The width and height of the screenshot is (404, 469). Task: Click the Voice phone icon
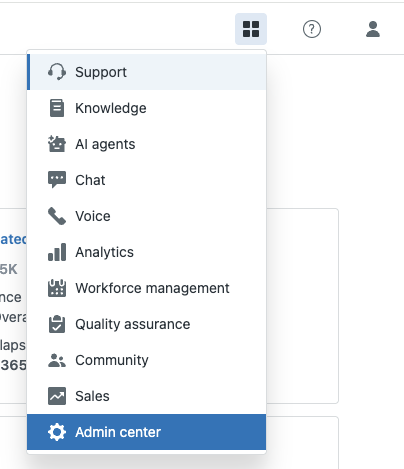coord(57,216)
